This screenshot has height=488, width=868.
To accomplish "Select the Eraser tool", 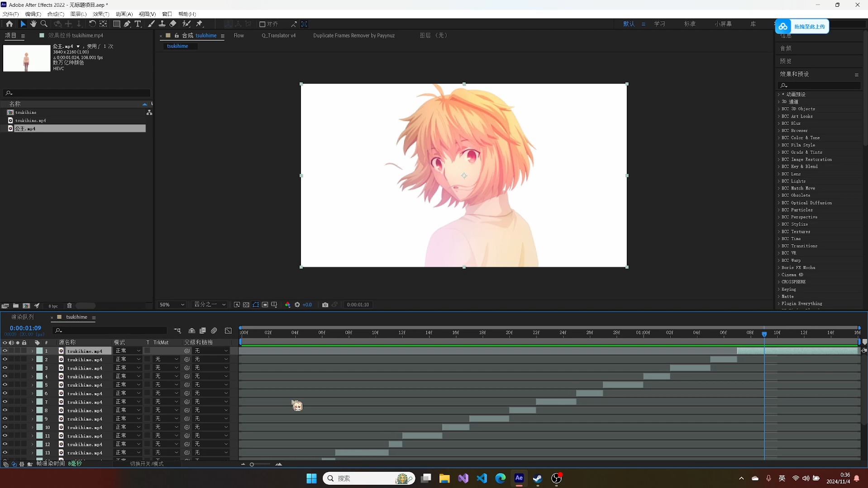I will 173,24.
